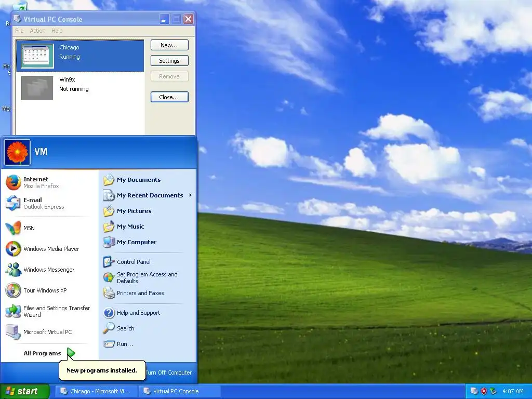Open MSN butterfly icon

tap(13, 228)
